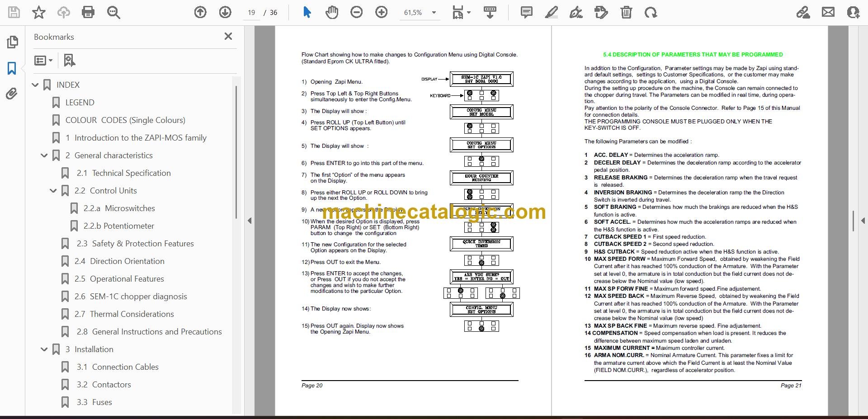The image size is (868, 419).
Task: Jump to 2.4 Direction Orientation bookmark
Action: click(119, 261)
